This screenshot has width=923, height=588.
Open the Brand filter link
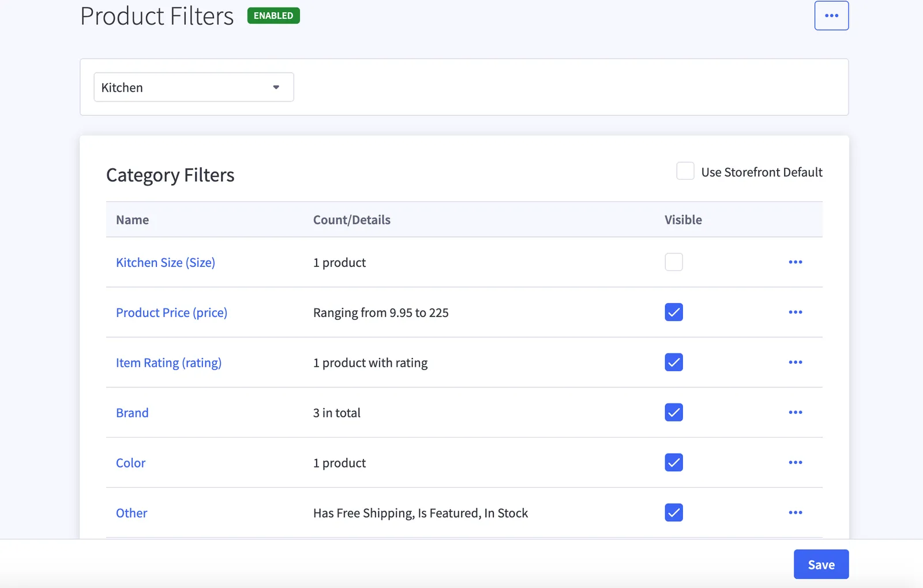(132, 413)
